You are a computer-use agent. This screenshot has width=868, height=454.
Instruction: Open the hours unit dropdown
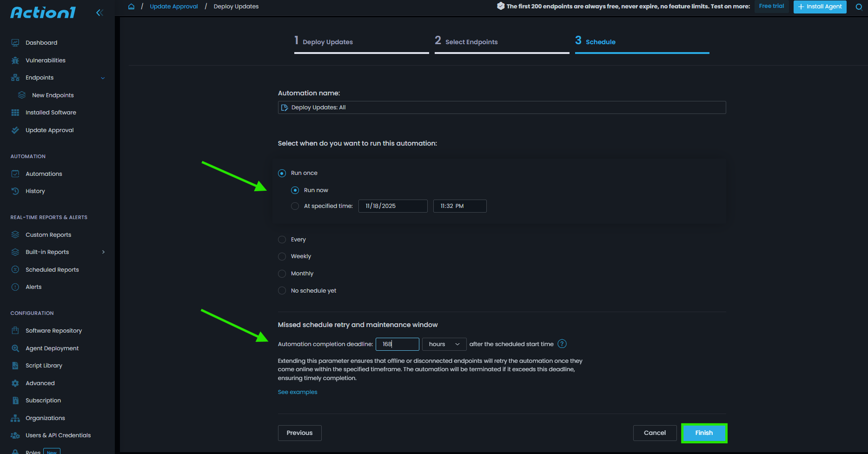click(444, 344)
